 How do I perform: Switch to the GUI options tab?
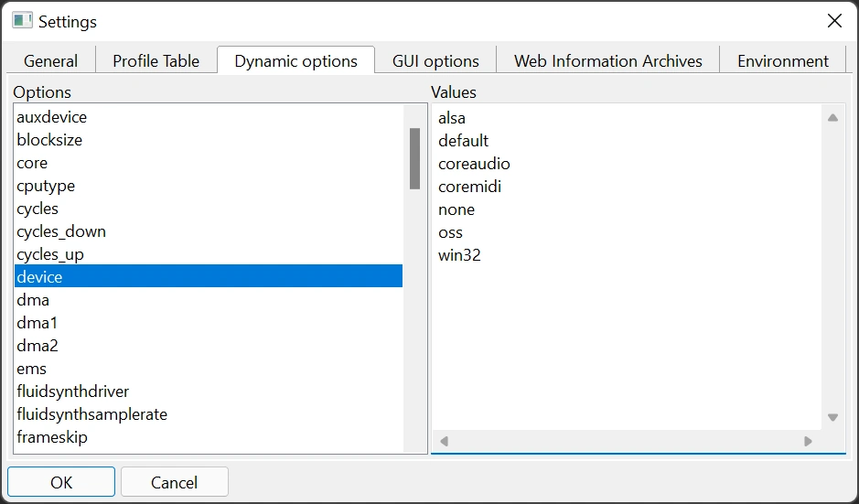click(x=435, y=61)
